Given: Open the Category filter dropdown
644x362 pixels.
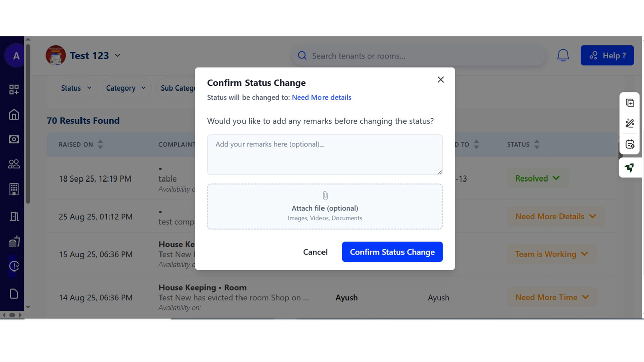Looking at the screenshot, I should tap(126, 88).
